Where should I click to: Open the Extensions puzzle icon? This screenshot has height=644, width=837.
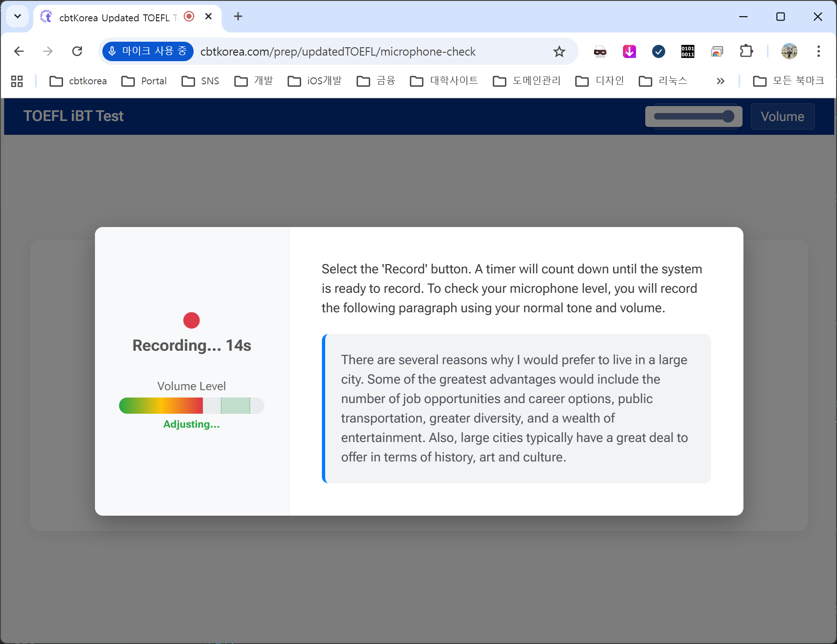746,51
